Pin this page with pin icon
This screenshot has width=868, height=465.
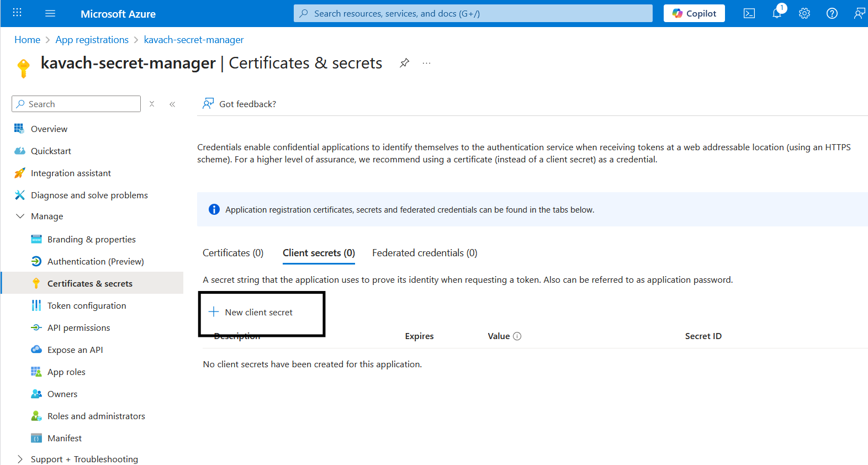(404, 63)
